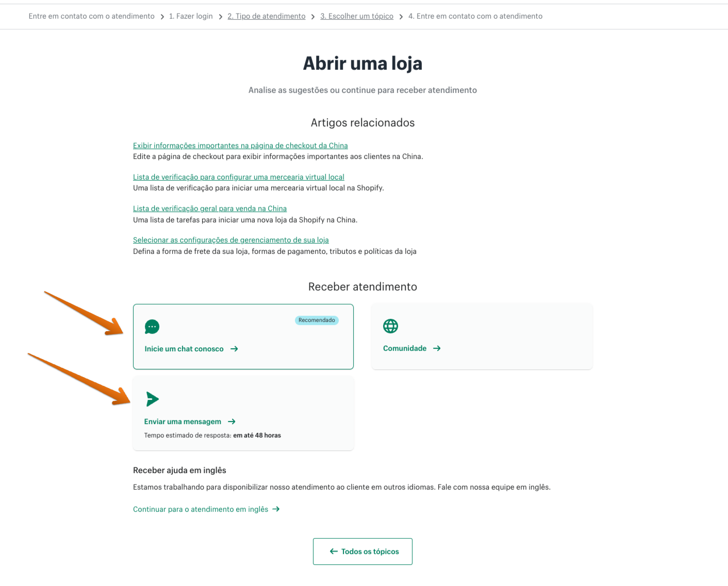Click arrow beside Enviar uma mensagem
The width and height of the screenshot is (728, 586).
(x=231, y=422)
